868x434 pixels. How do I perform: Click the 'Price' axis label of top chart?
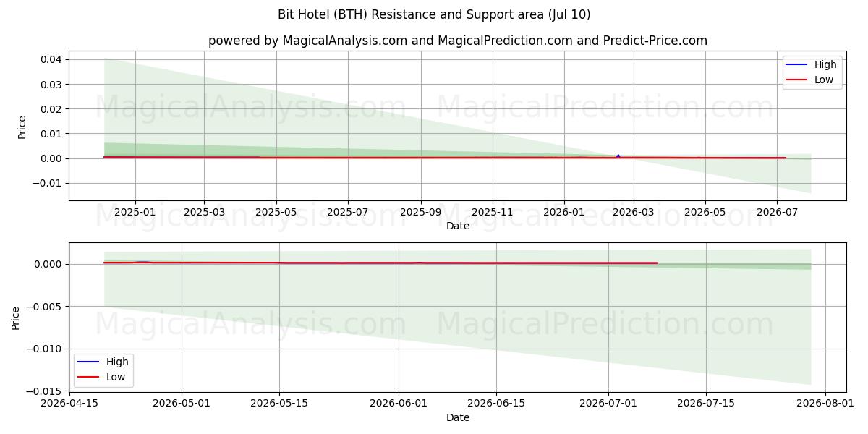22,127
